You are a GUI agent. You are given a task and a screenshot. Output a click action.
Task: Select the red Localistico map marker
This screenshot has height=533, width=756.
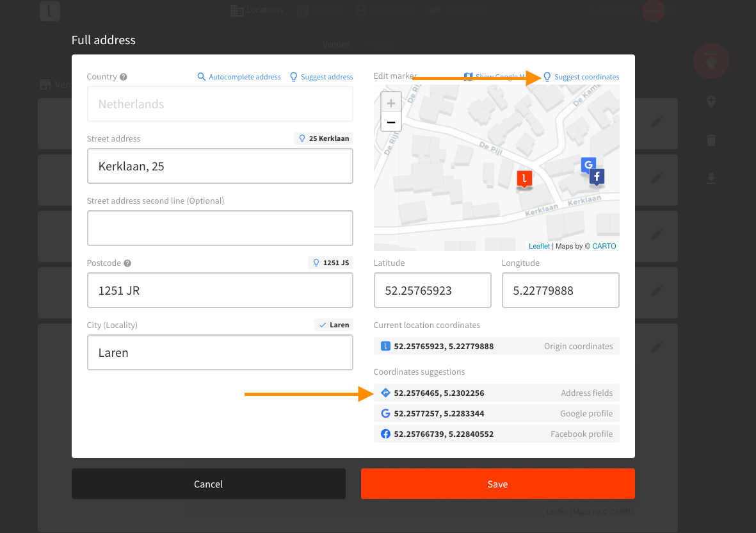tap(524, 179)
